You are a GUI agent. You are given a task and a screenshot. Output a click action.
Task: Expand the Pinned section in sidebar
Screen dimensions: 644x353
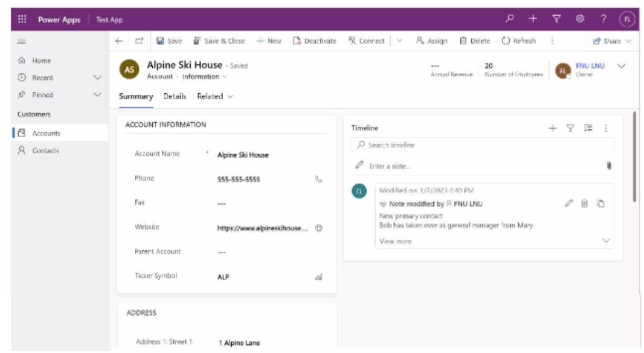98,95
